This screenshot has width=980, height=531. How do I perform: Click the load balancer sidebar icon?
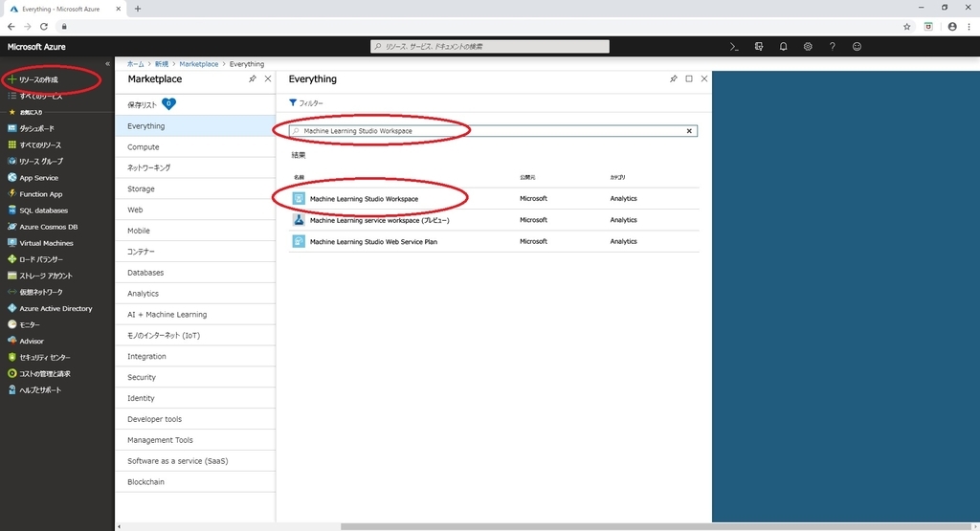point(11,258)
